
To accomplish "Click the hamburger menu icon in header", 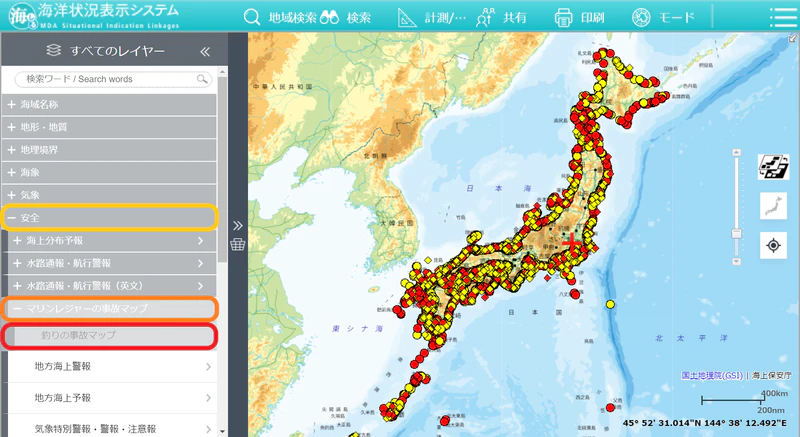I will coord(783,17).
